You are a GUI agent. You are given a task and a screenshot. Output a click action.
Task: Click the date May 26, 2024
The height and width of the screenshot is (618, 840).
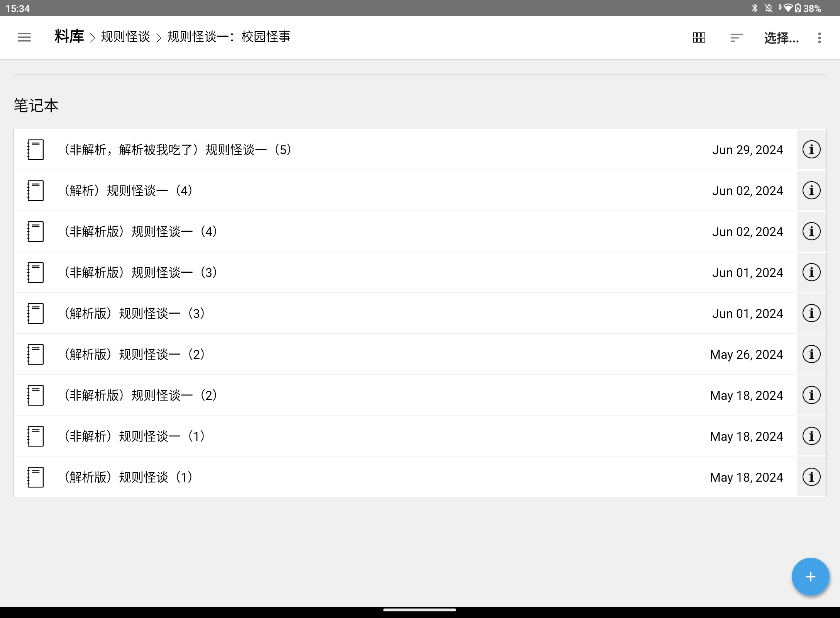pos(747,355)
